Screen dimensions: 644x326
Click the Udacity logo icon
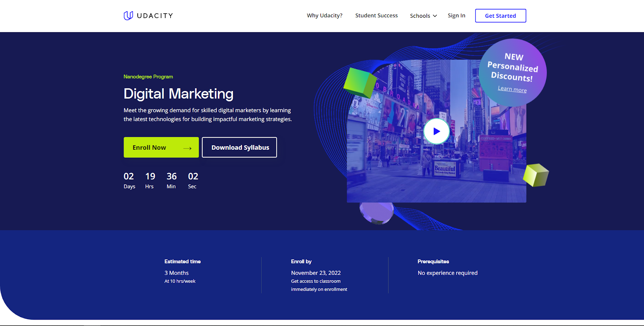(x=128, y=16)
